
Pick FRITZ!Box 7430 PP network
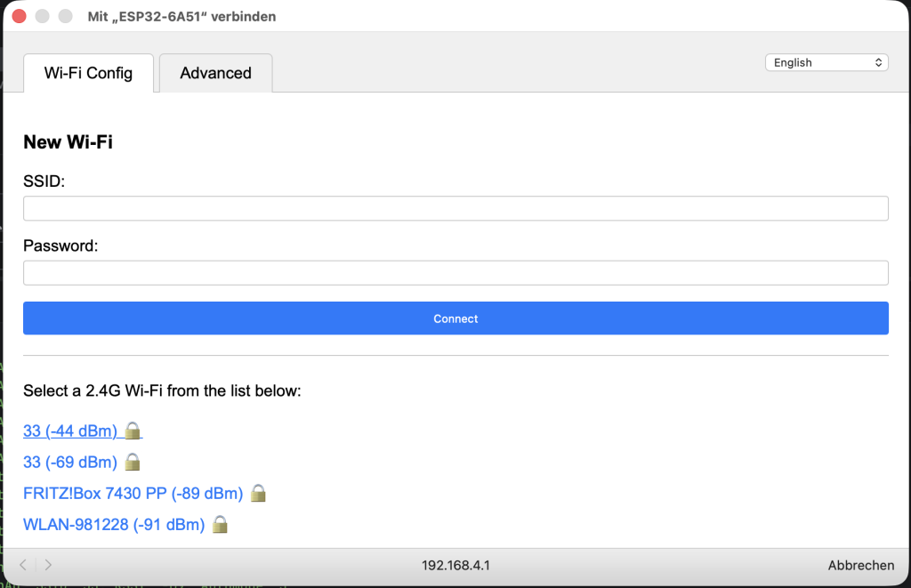coord(133,494)
